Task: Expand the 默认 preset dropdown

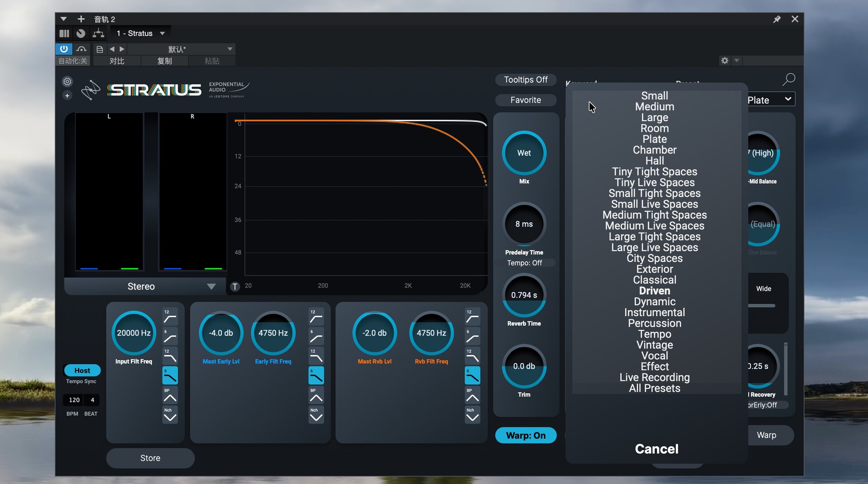Action: tap(230, 49)
